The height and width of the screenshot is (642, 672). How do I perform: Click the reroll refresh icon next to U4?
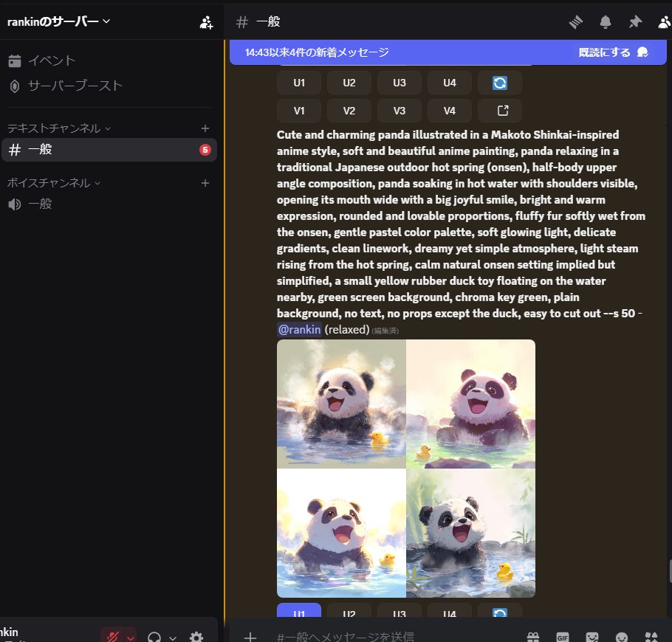[x=500, y=83]
